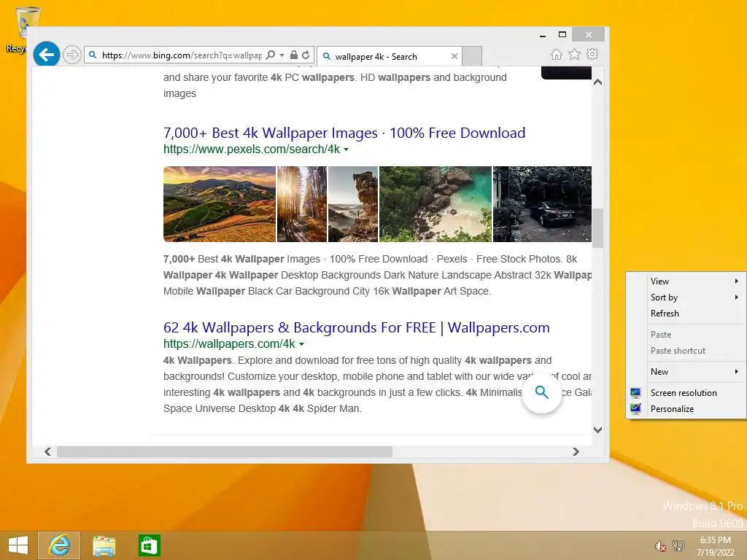Screen dimensions: 747x560
Task: Click the security lock icon
Action: pos(294,55)
